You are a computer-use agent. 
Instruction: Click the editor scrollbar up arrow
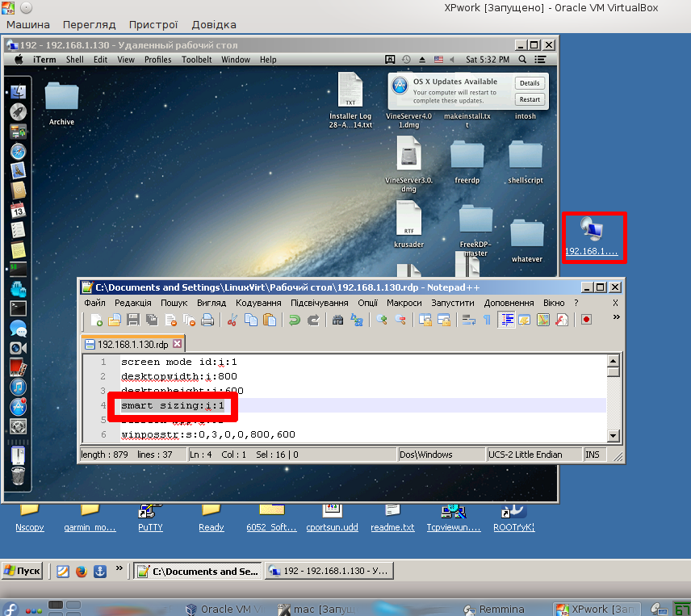[x=613, y=361]
